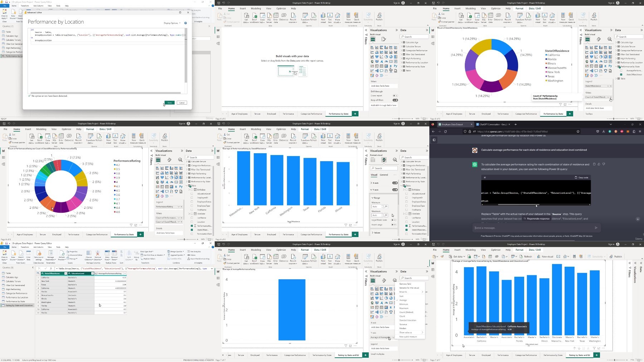Click Washington legend swatch in StateOfResidence legend
644x362 pixels.
546,81
